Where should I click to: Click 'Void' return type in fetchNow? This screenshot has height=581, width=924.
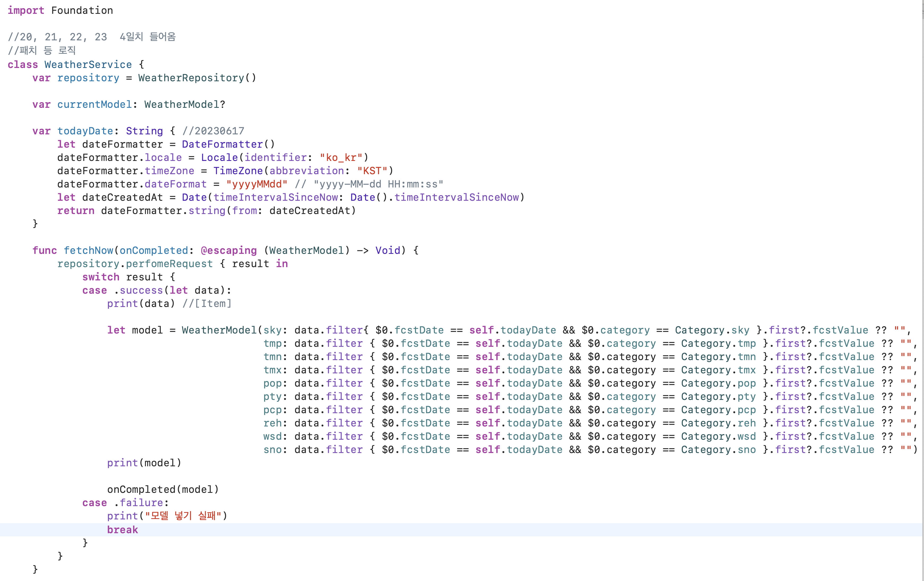click(x=388, y=250)
